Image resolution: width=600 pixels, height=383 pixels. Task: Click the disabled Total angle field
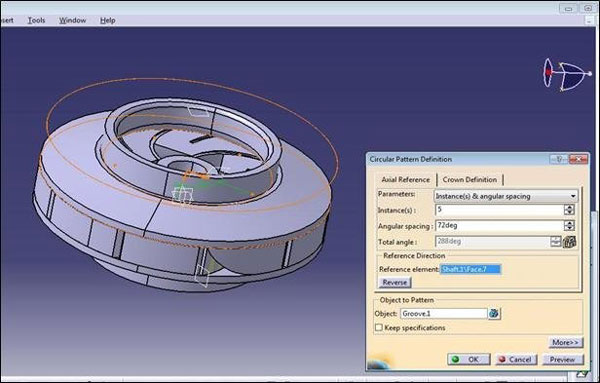click(492, 241)
